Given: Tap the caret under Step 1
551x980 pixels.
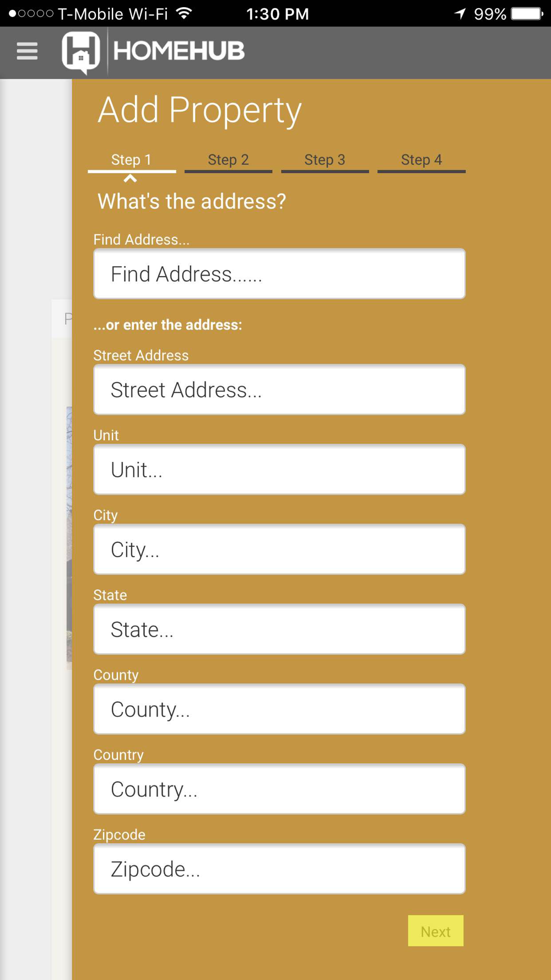Looking at the screenshot, I should point(130,179).
